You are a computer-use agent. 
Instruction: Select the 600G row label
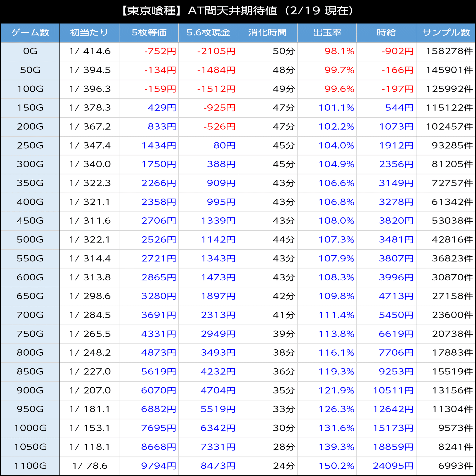[x=30, y=277]
